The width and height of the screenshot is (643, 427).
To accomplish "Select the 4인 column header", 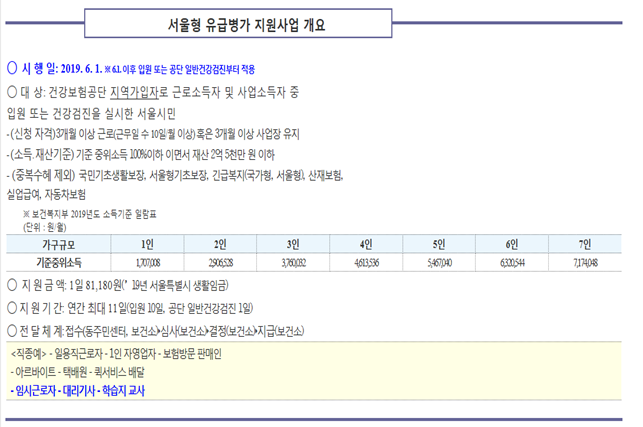I will pos(365,244).
